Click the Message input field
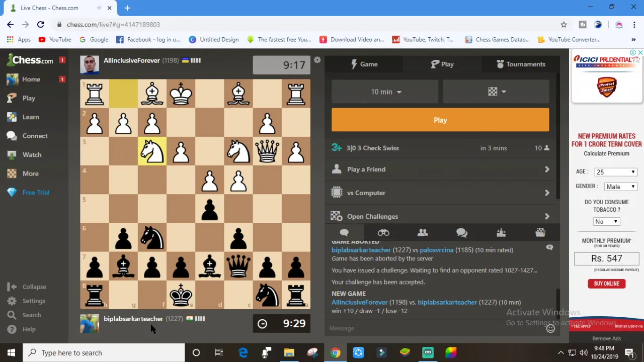 coord(435,328)
